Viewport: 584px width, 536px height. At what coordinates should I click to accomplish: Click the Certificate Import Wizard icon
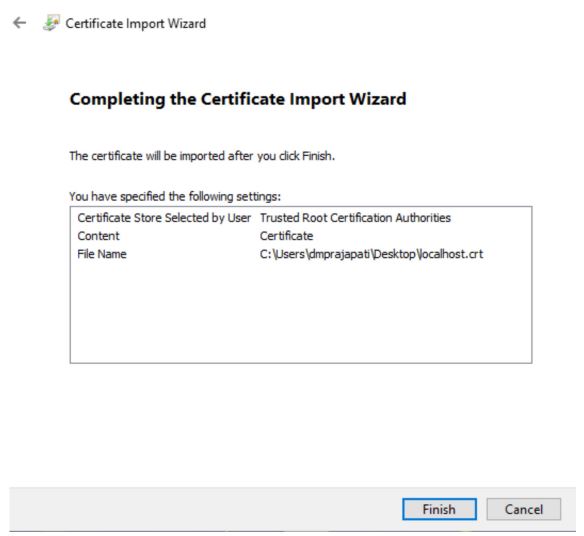pyautogui.click(x=51, y=23)
